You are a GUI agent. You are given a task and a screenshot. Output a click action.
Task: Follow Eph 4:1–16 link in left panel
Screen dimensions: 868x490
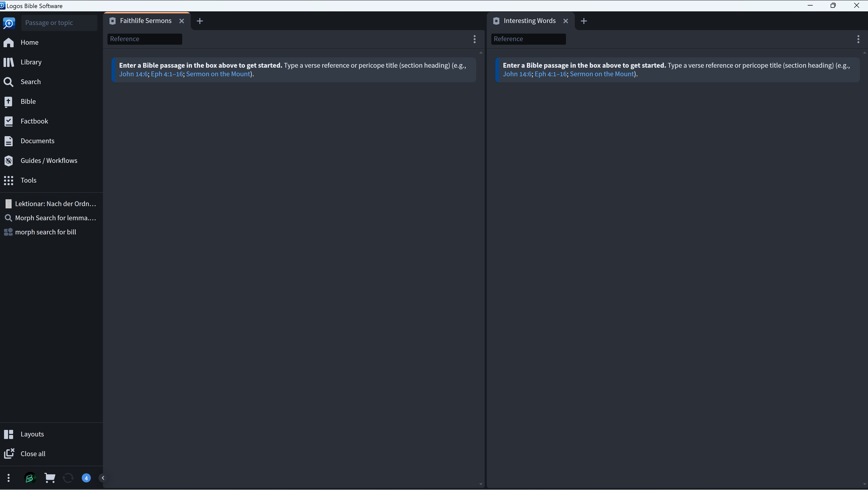coord(167,74)
